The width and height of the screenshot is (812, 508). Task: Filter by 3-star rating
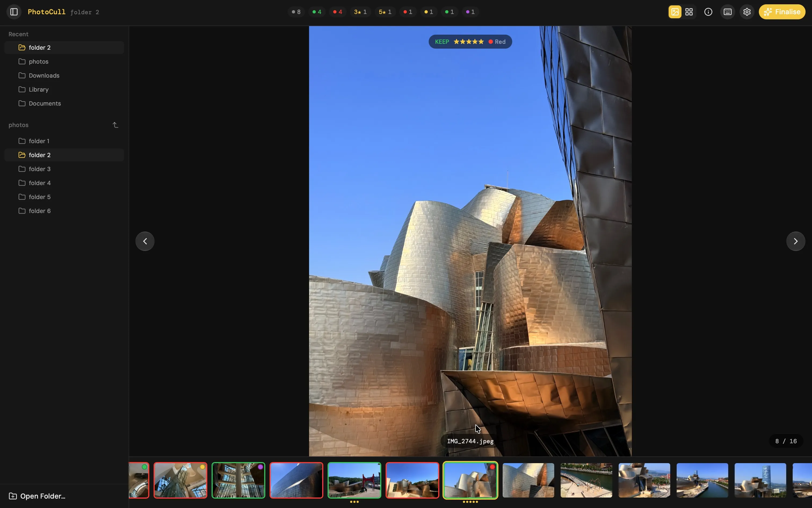[360, 12]
